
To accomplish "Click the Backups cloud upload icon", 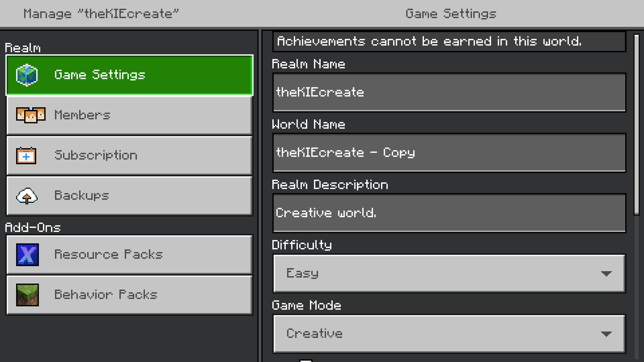I will pyautogui.click(x=27, y=196).
